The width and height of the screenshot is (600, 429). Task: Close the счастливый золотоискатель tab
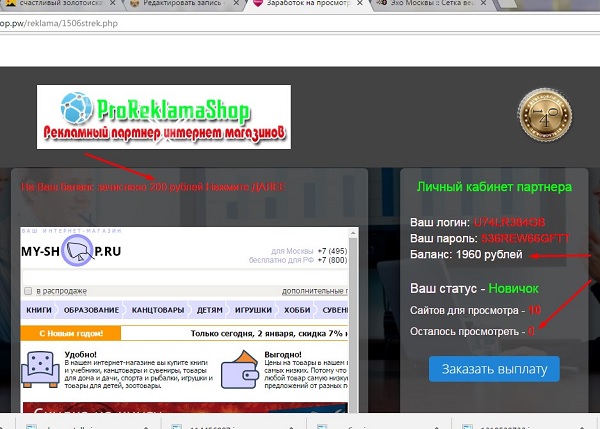point(112,3)
